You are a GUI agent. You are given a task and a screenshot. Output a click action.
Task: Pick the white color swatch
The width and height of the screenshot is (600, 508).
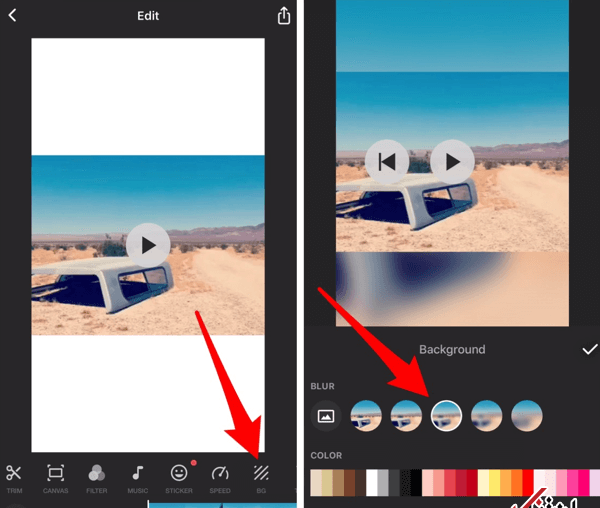[372, 483]
